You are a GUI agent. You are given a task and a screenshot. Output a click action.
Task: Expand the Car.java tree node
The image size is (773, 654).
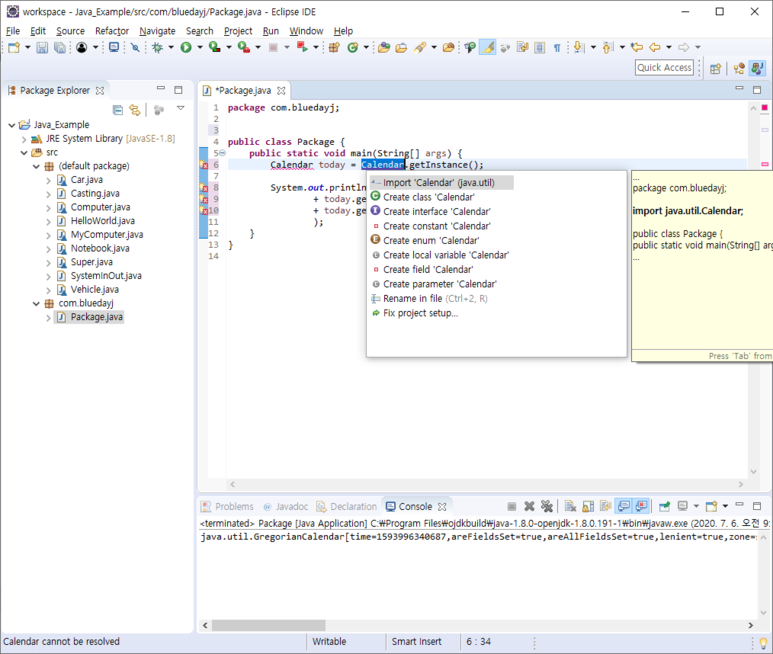pos(48,180)
